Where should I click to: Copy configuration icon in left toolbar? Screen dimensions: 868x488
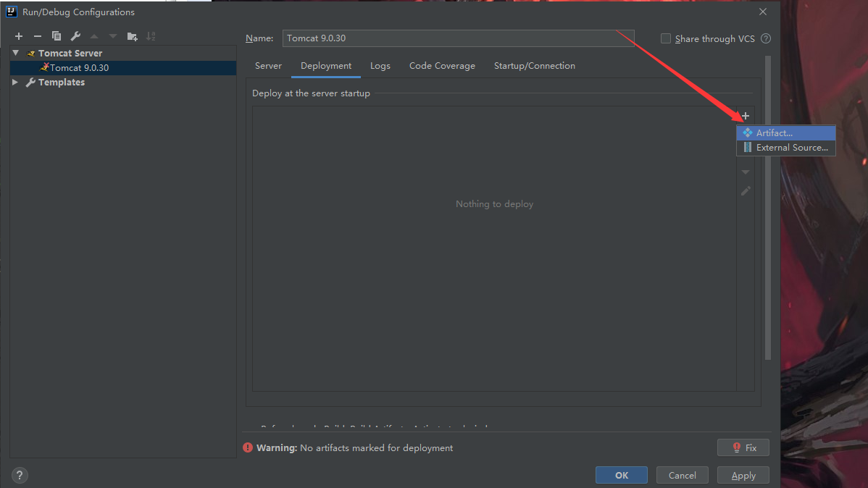point(57,36)
